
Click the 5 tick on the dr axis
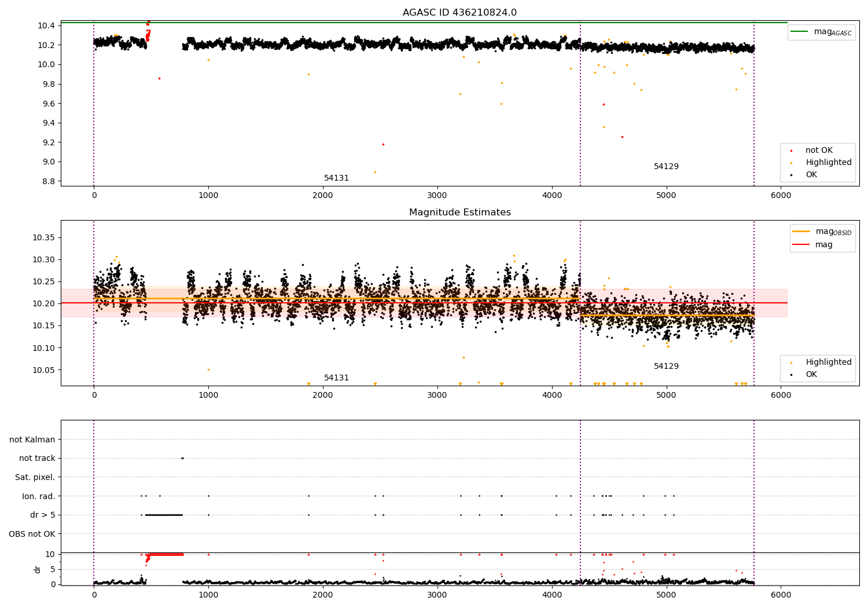[x=53, y=569]
